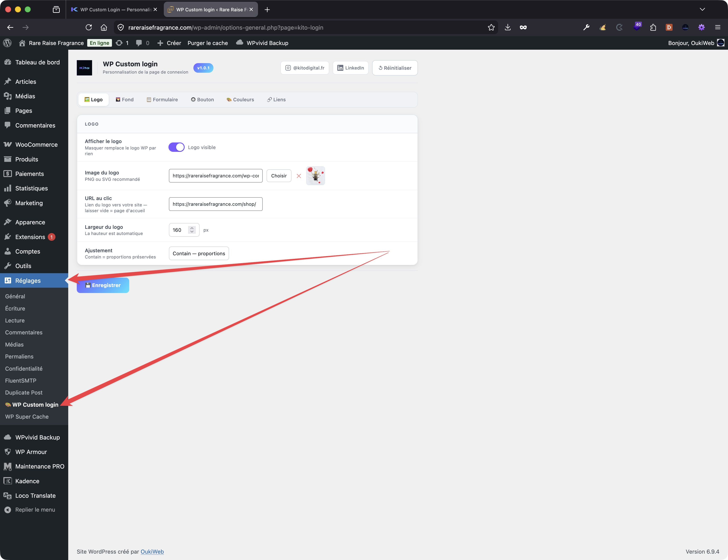Click the Instagram @kitodigital.fr button
Viewport: 728px width, 560px height.
pyautogui.click(x=304, y=68)
